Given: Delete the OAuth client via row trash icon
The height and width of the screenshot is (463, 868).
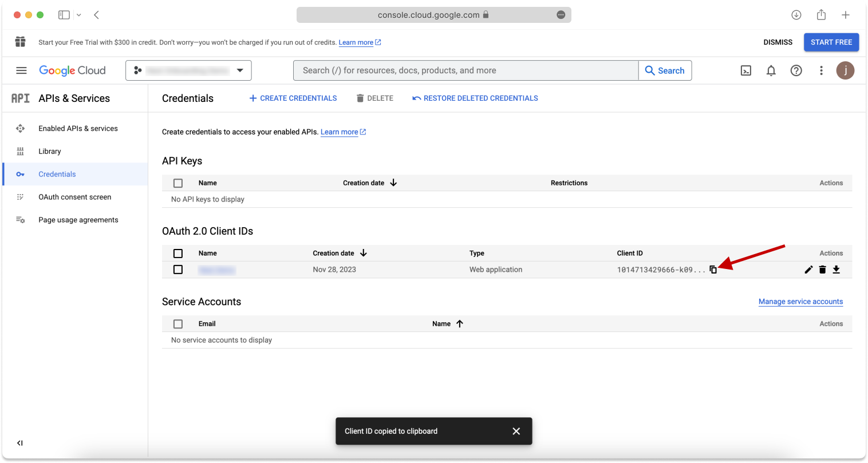Looking at the screenshot, I should pos(823,269).
